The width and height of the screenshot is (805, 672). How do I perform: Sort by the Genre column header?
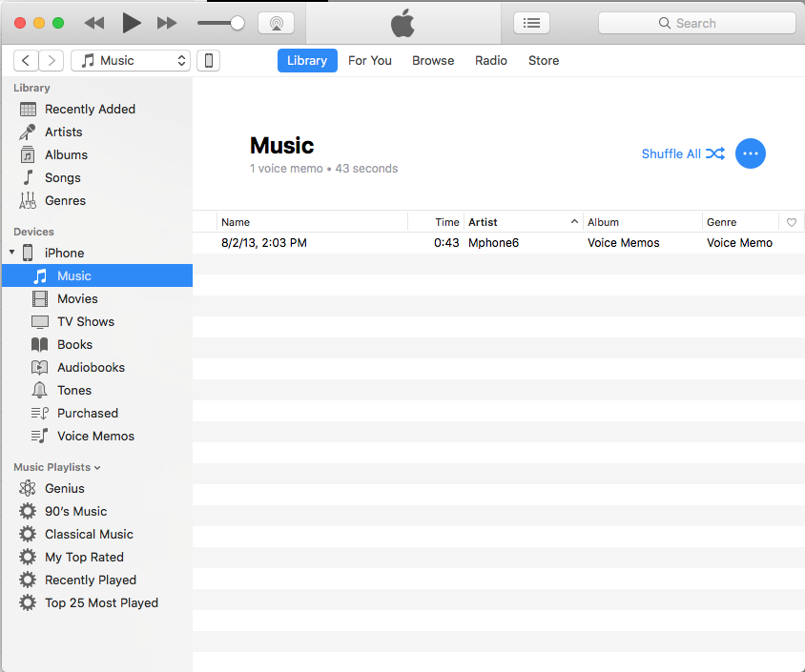(x=740, y=222)
